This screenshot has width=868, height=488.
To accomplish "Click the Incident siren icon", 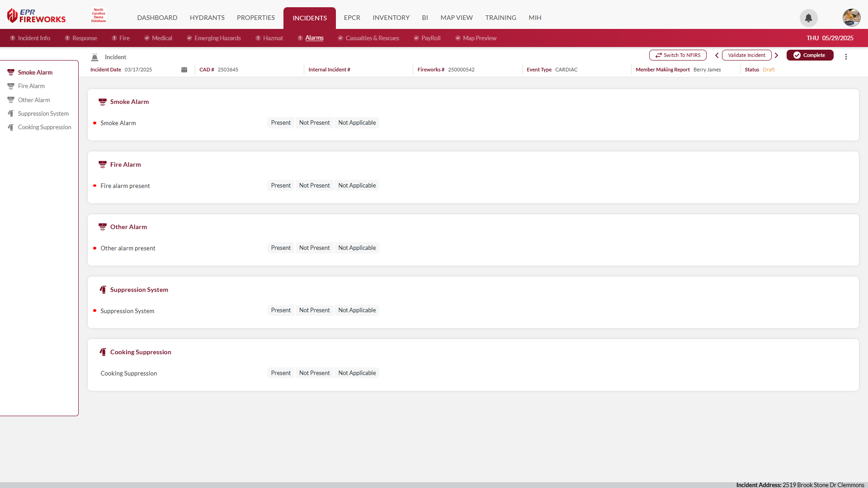I will click(94, 57).
